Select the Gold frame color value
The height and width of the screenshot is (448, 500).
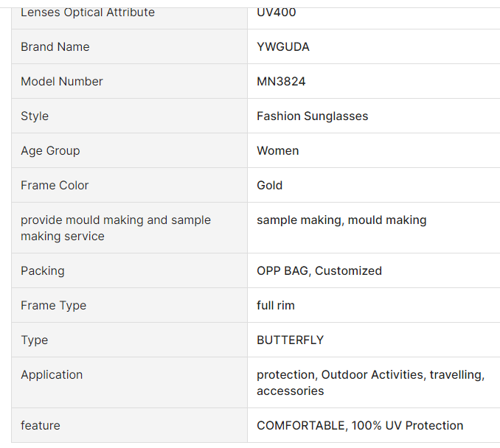tap(270, 186)
